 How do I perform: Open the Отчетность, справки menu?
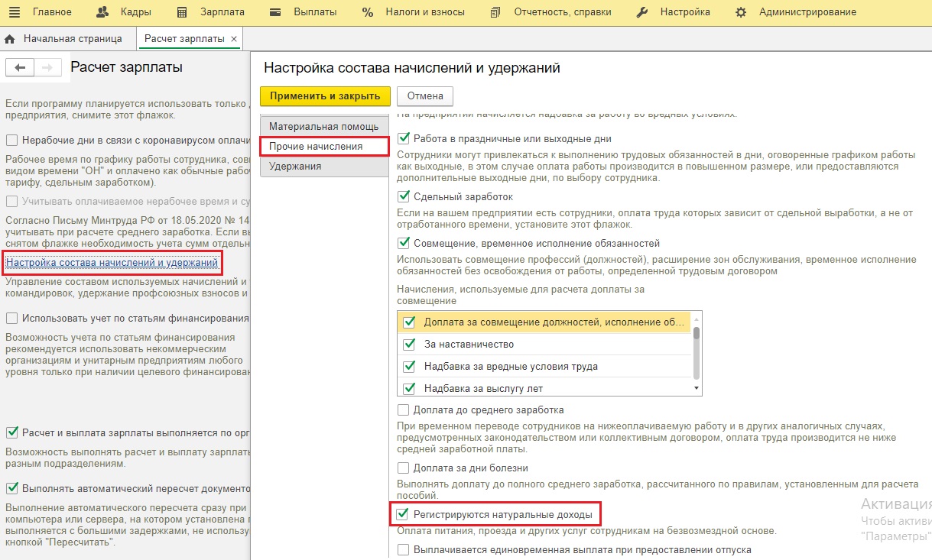563,12
